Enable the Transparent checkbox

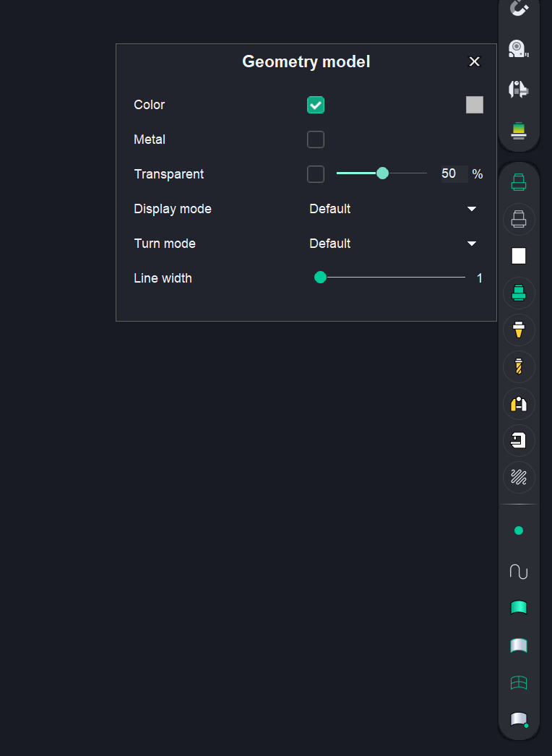click(x=316, y=174)
